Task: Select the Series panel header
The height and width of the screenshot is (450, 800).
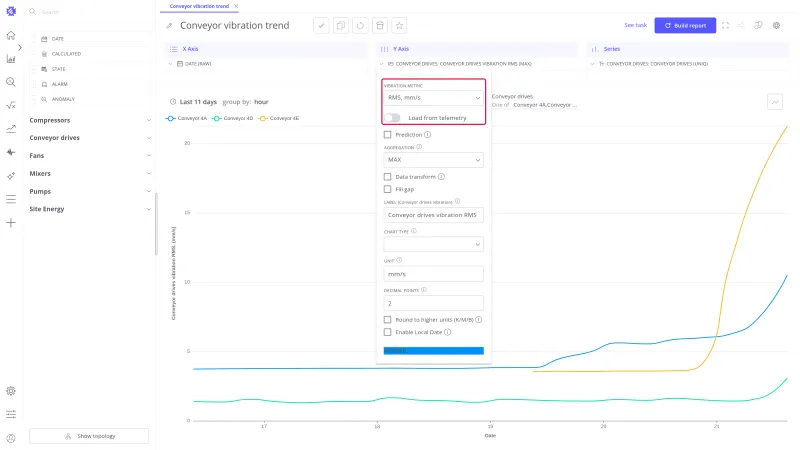Action: coord(687,49)
